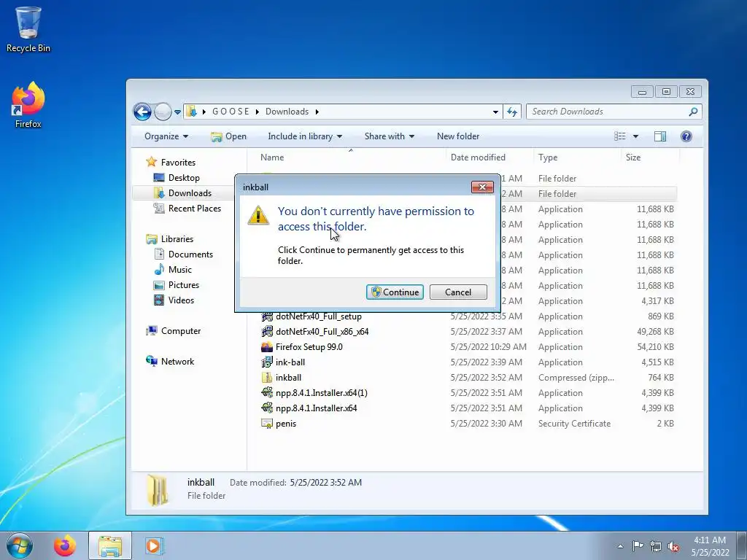This screenshot has width=747, height=560.
Task: Open Windows Media Player taskbar icon
Action: tap(154, 545)
